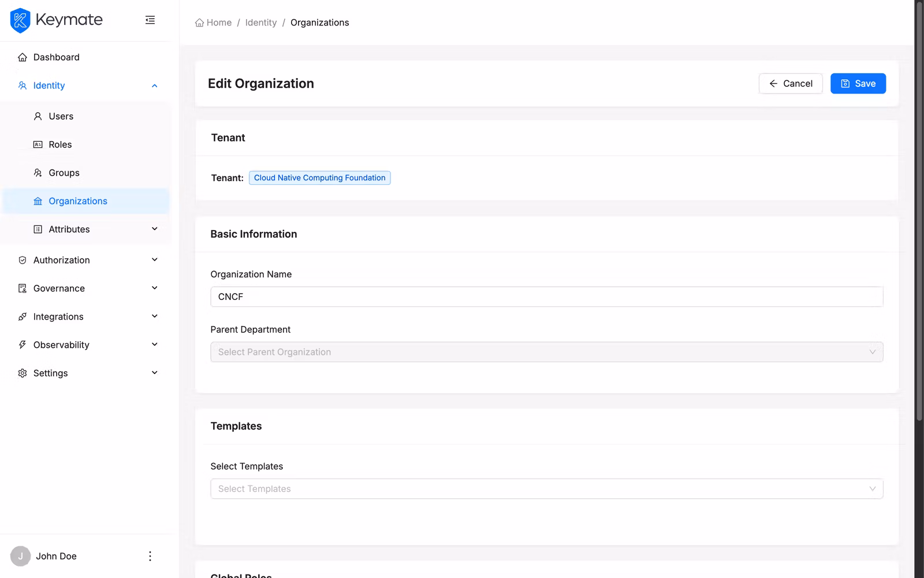Open the Settings menu item
Image resolution: width=924 pixels, height=578 pixels.
(51, 373)
